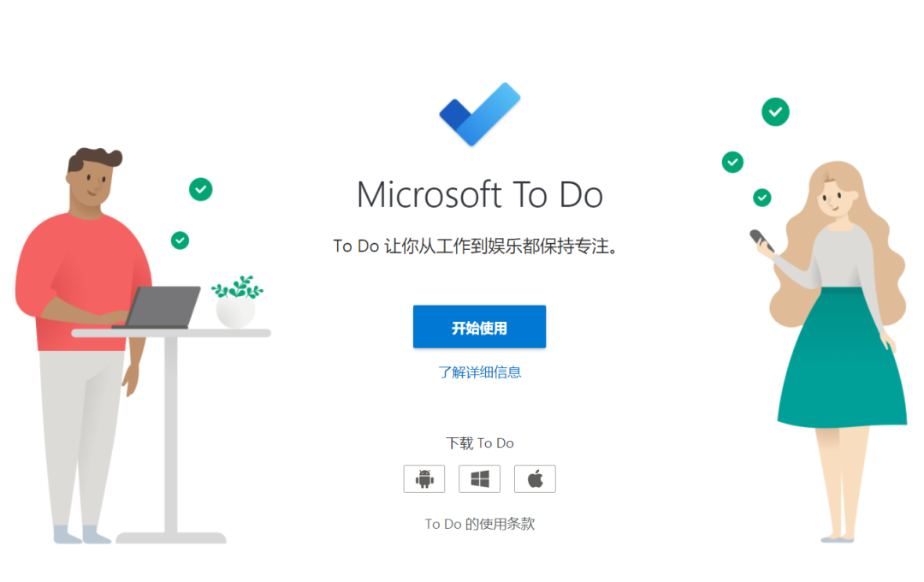This screenshot has height=582, width=924.
Task: Click the blue Microsoft To Do checkmark logo
Action: (480, 114)
